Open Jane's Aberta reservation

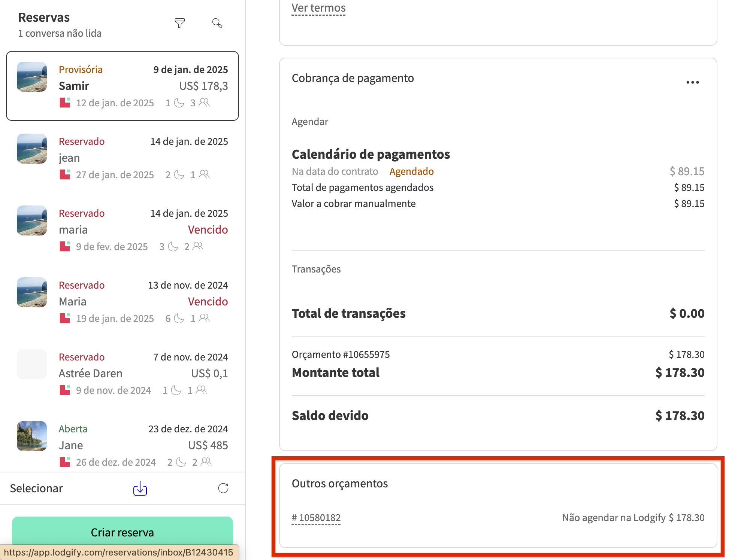(123, 445)
